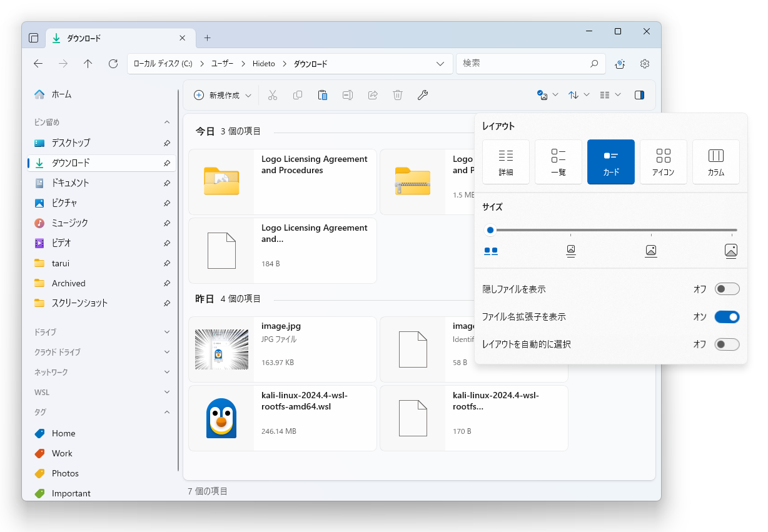Enable 隠しファイルを表示 toggle
This screenshot has width=768, height=532.
point(727,289)
